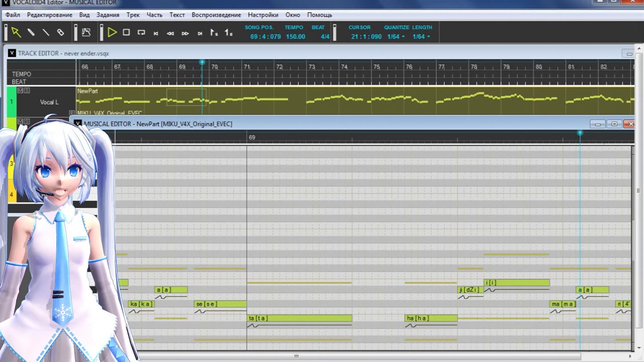Viewport: 644px width, 362px height.
Task: Select the note ta [ t a ]
Action: (299, 318)
